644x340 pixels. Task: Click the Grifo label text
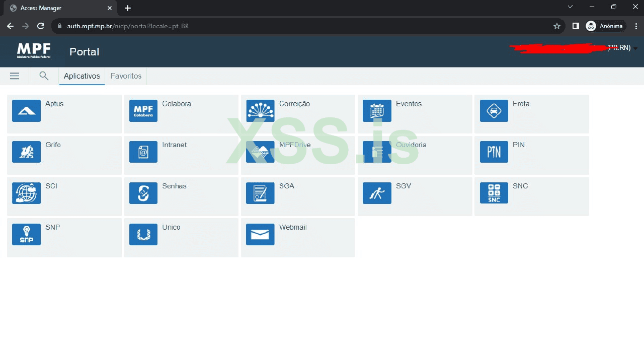[x=53, y=145]
